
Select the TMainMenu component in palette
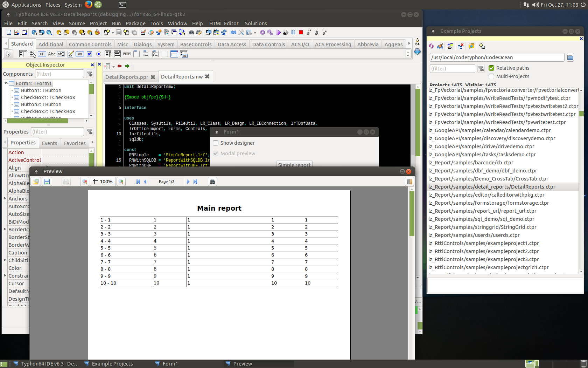(23, 54)
